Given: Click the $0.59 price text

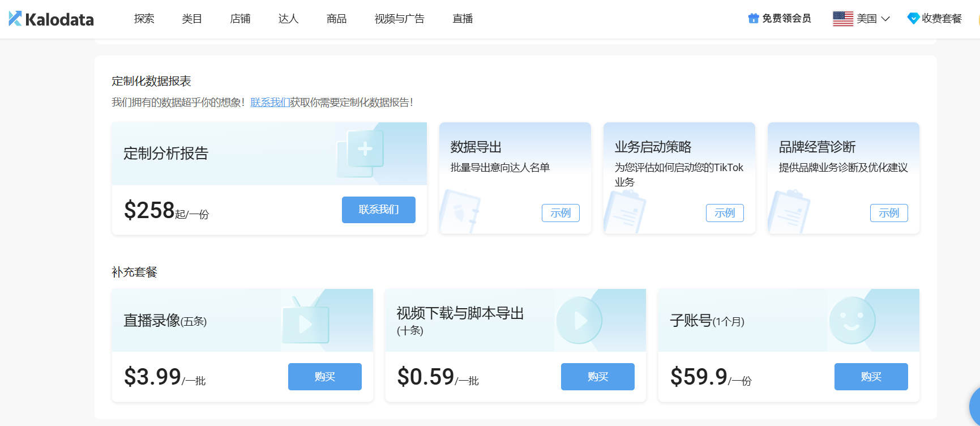Looking at the screenshot, I should (x=426, y=377).
